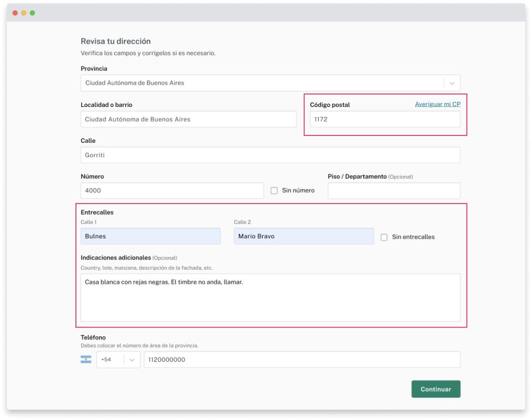Select the phone number field showing 1120000000

point(301,359)
